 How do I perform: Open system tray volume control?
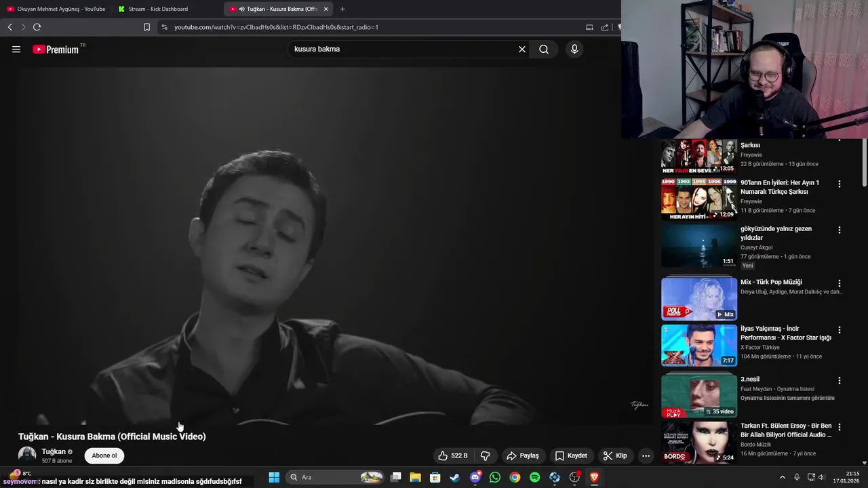click(821, 477)
